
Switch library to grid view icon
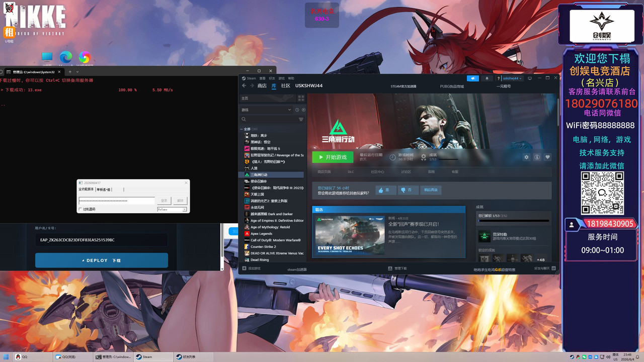click(301, 98)
